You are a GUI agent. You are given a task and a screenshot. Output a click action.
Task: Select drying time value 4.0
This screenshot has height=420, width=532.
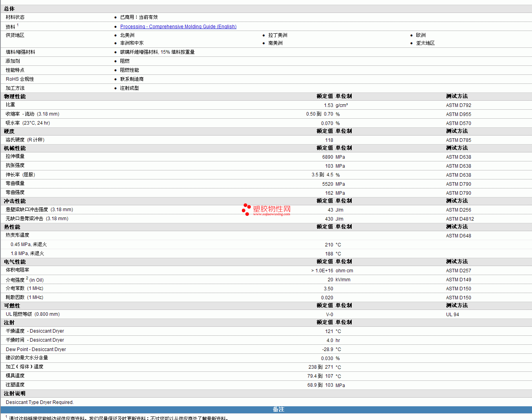(330, 340)
